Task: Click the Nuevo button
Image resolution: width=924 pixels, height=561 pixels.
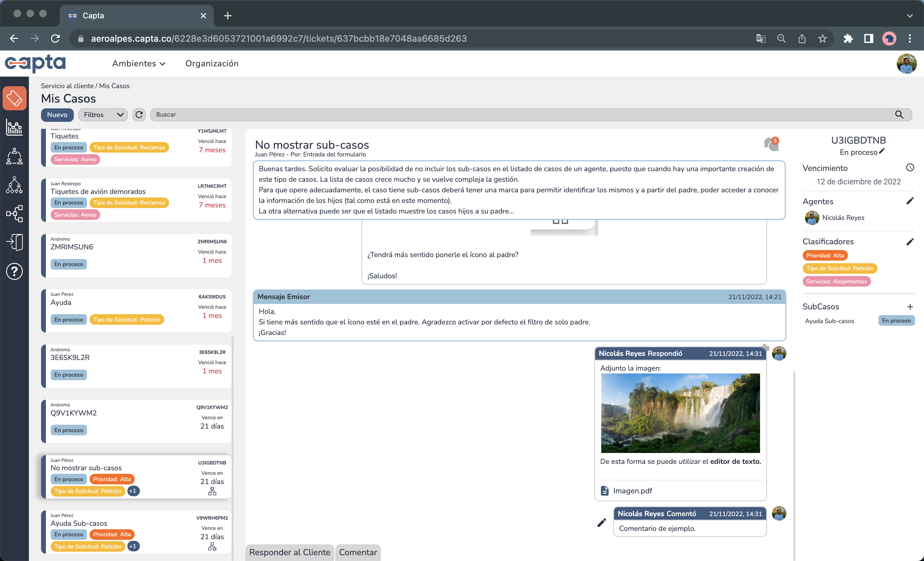Action: tap(57, 115)
